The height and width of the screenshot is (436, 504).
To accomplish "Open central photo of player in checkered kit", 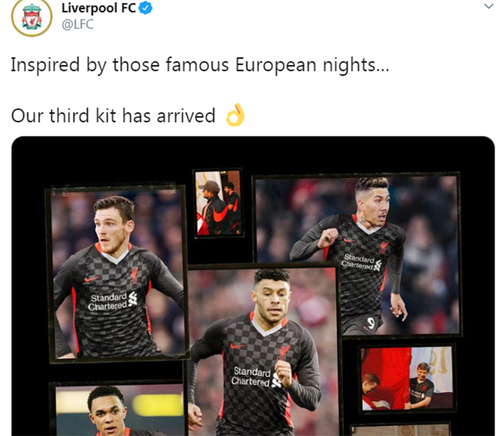I will coord(263,350).
